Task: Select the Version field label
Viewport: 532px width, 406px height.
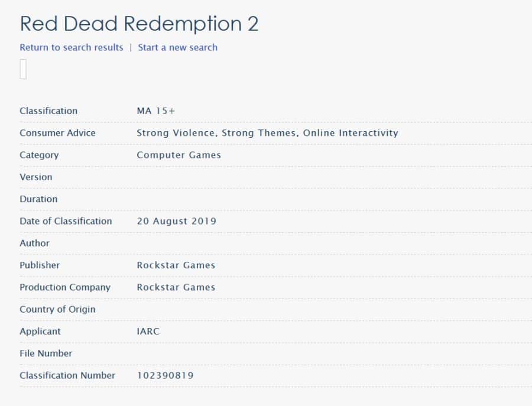Action: click(x=36, y=177)
